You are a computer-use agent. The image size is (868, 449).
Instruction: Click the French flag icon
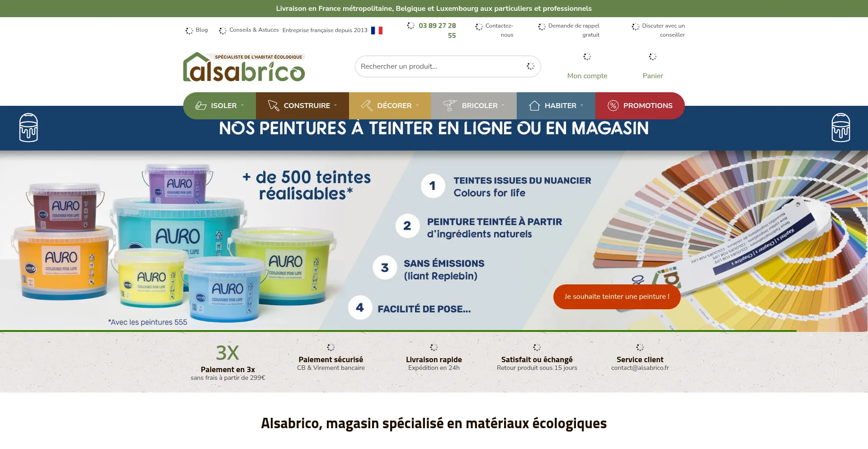377,30
